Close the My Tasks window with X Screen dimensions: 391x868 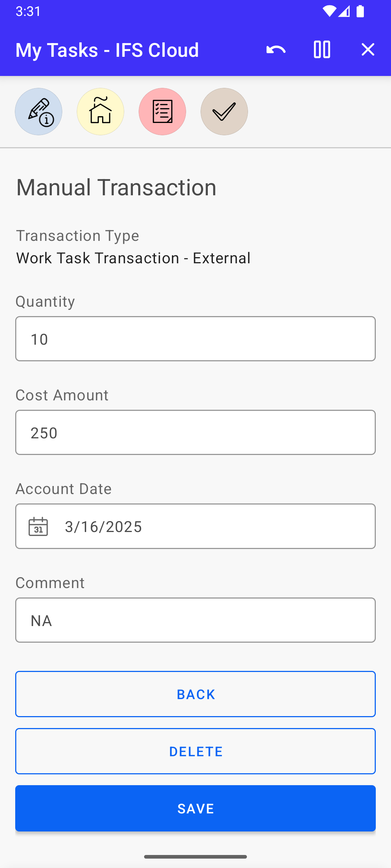click(x=367, y=50)
